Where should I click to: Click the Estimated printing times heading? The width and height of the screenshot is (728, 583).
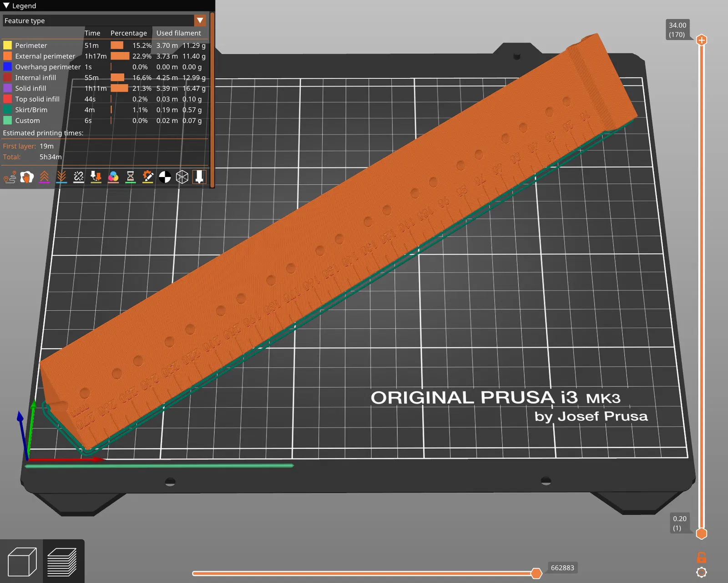[x=43, y=133]
